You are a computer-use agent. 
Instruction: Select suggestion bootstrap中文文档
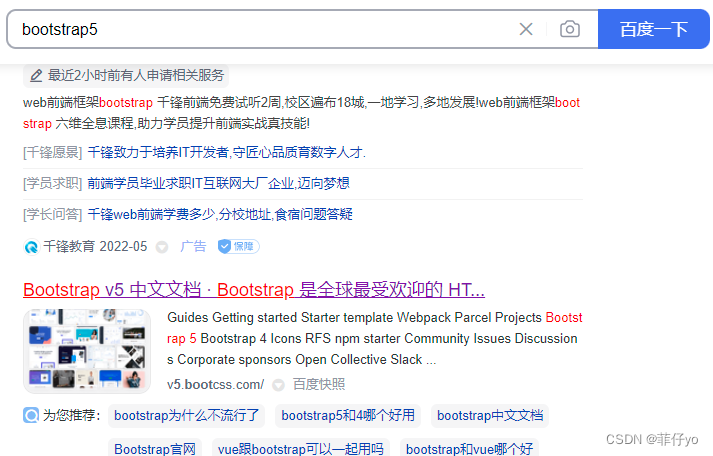tap(490, 416)
